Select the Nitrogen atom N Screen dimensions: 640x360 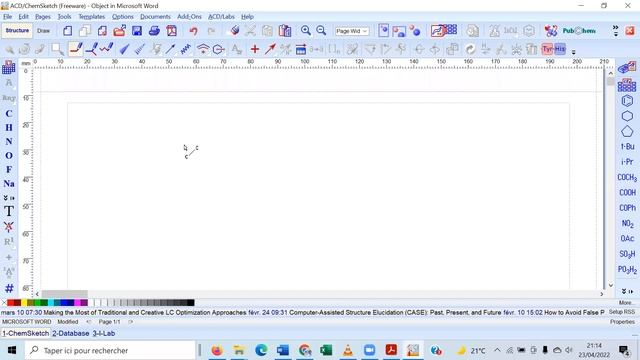pos(9,142)
